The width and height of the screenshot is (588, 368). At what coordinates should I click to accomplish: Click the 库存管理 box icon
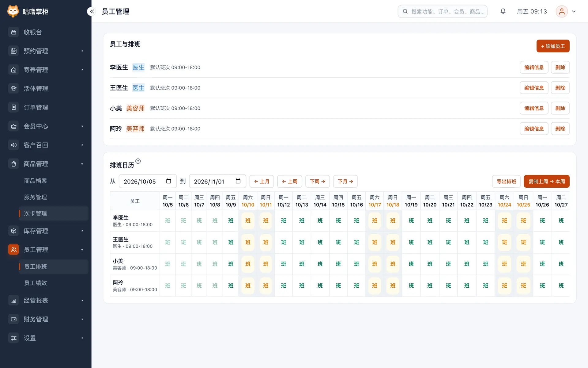pos(13,231)
